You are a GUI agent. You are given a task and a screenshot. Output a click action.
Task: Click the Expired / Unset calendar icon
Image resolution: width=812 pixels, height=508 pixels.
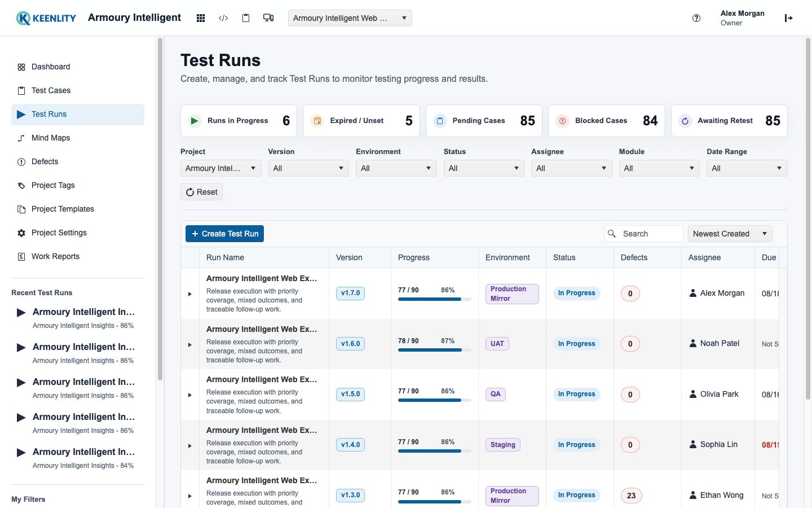317,121
